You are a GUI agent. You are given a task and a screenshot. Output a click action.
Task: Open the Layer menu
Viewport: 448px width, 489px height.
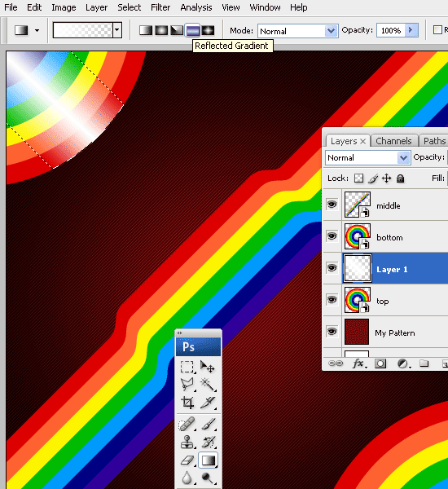[x=97, y=7]
